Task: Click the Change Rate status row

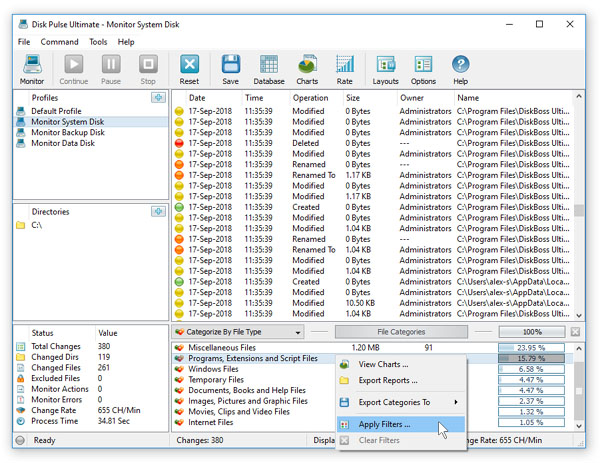Action: [x=91, y=411]
